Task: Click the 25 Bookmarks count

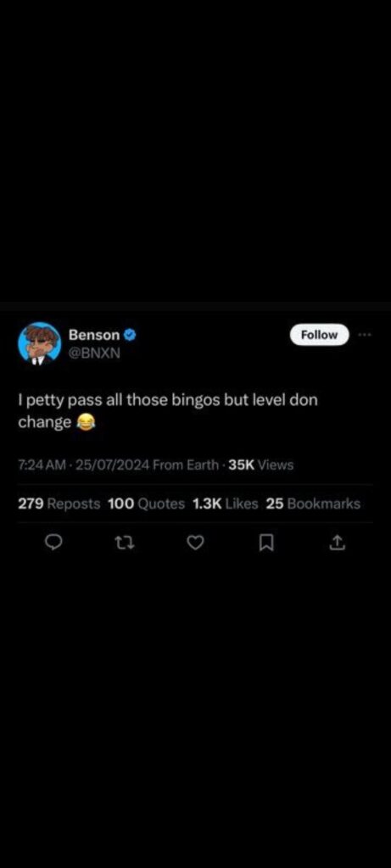Action: 313,504
